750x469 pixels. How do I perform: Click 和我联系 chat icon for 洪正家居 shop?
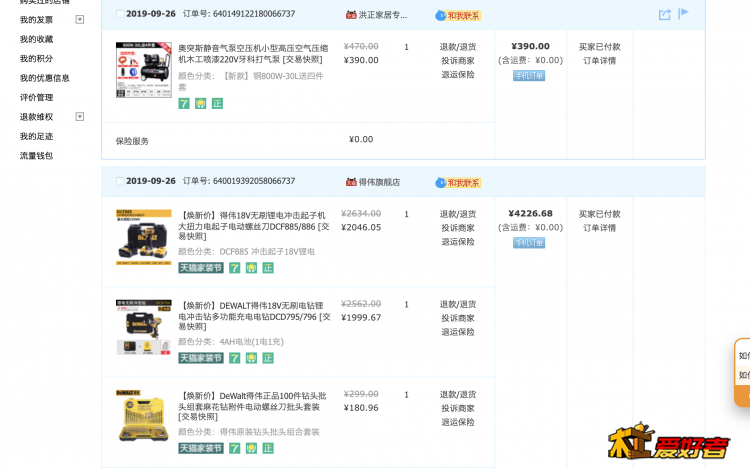click(458, 16)
